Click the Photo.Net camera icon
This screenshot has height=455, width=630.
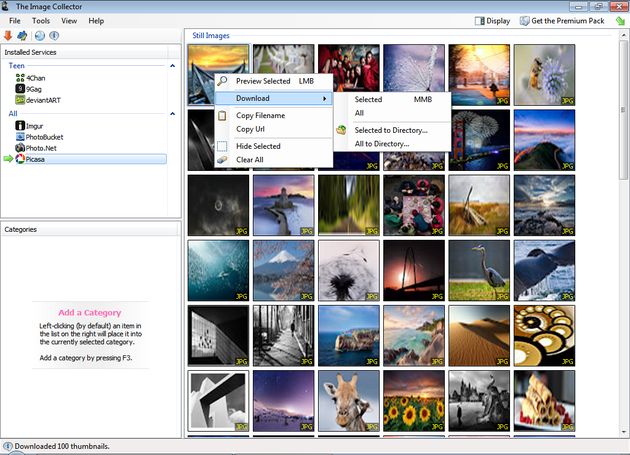(x=20, y=148)
